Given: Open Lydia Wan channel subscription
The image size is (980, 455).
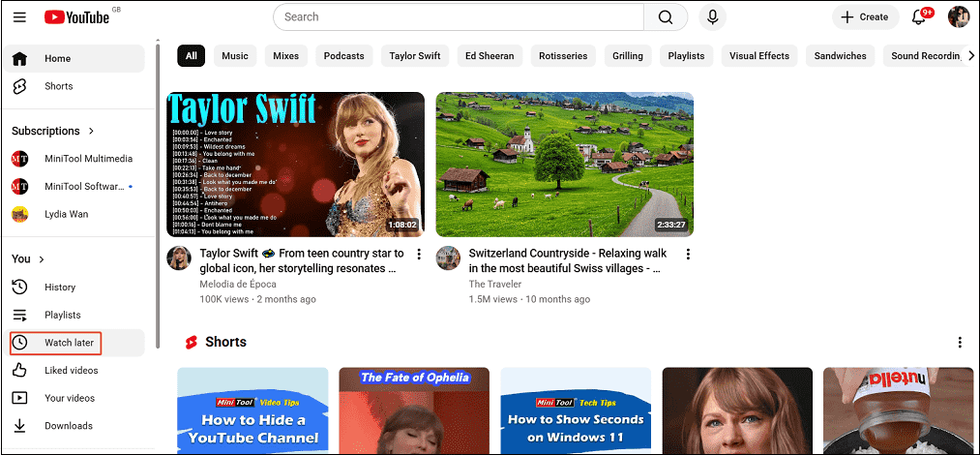Looking at the screenshot, I should 74,214.
